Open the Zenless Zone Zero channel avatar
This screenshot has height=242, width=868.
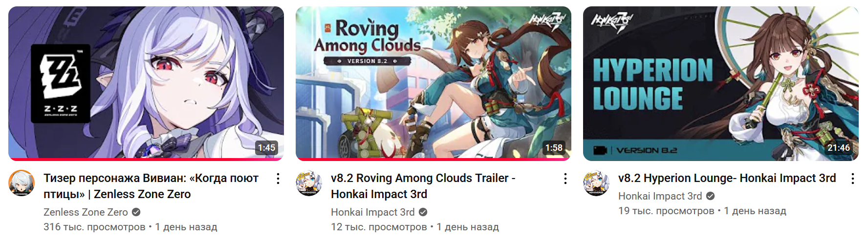click(x=22, y=183)
